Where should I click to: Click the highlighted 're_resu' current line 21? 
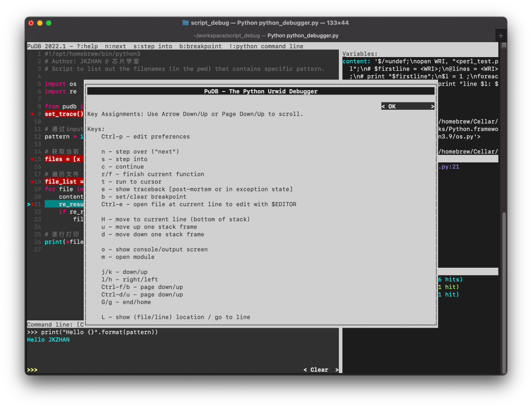(64, 204)
